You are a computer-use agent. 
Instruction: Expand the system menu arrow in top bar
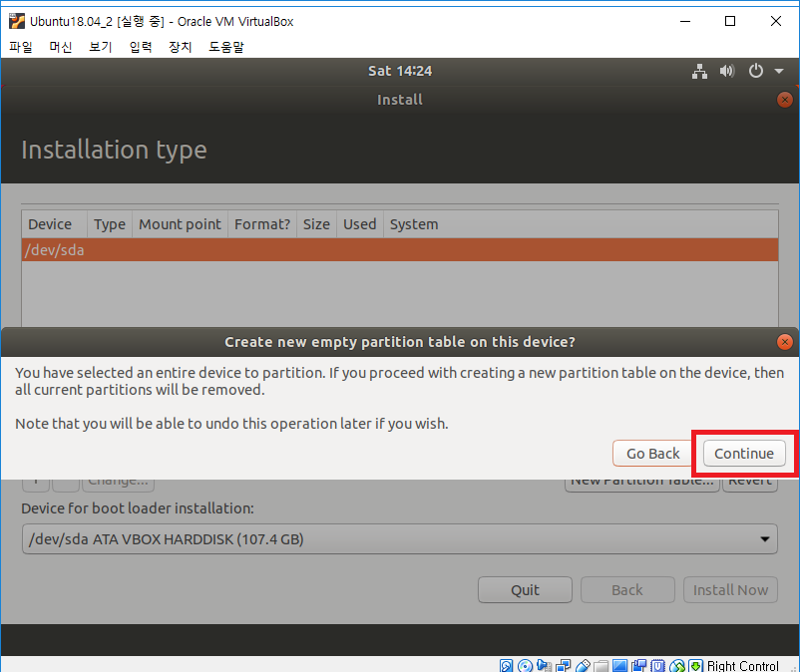pyautogui.click(x=779, y=71)
